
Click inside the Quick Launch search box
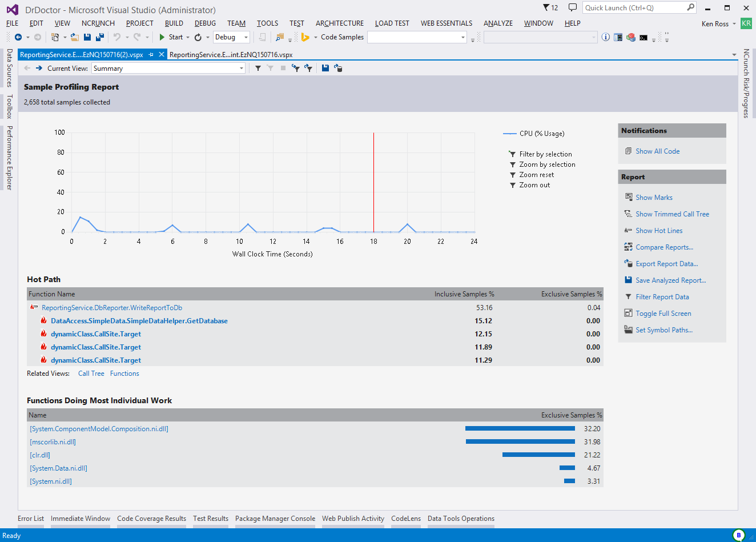633,7
